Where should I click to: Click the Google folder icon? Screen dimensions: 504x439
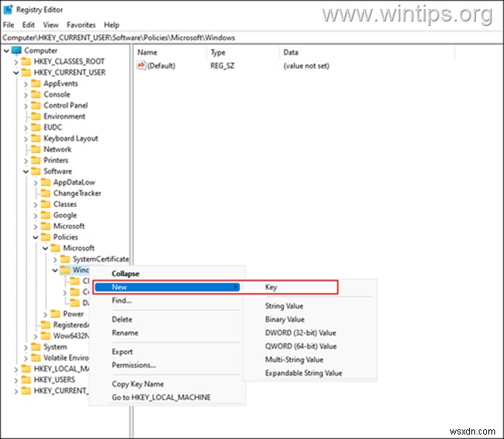(46, 215)
